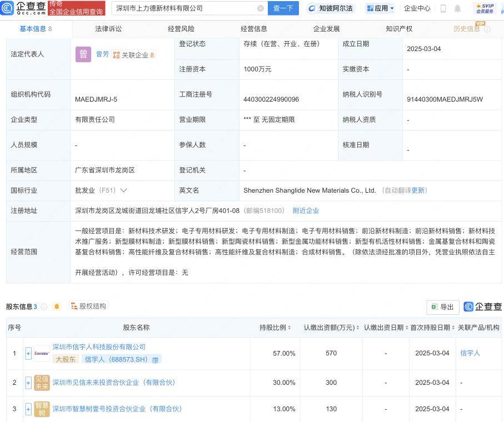Click the 大股东 tag

click(x=66, y=359)
